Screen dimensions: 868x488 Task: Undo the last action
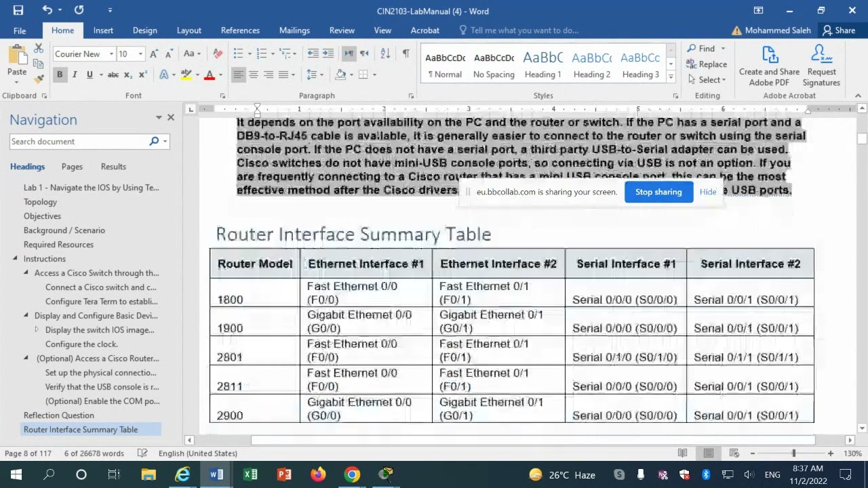point(47,10)
